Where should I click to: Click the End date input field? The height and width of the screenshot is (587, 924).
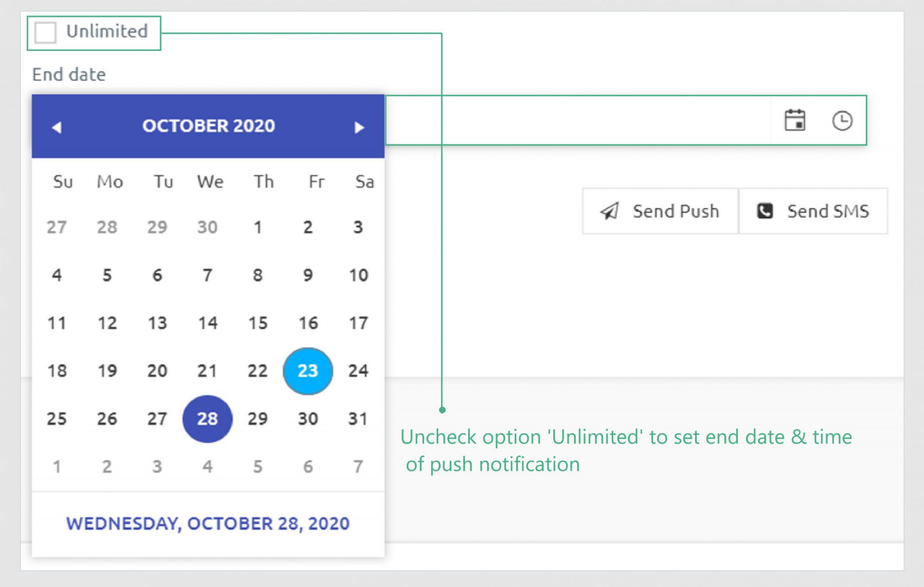pyautogui.click(x=587, y=120)
